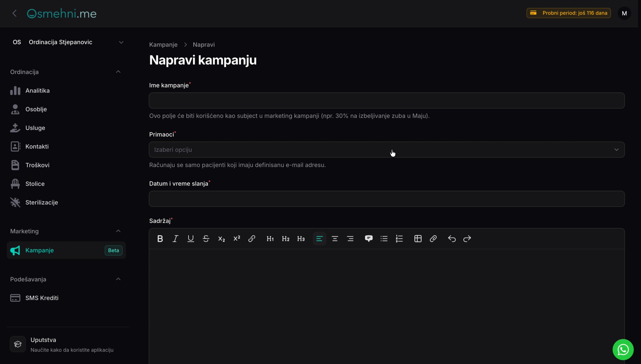Click Ime kampanje input field

tap(387, 100)
